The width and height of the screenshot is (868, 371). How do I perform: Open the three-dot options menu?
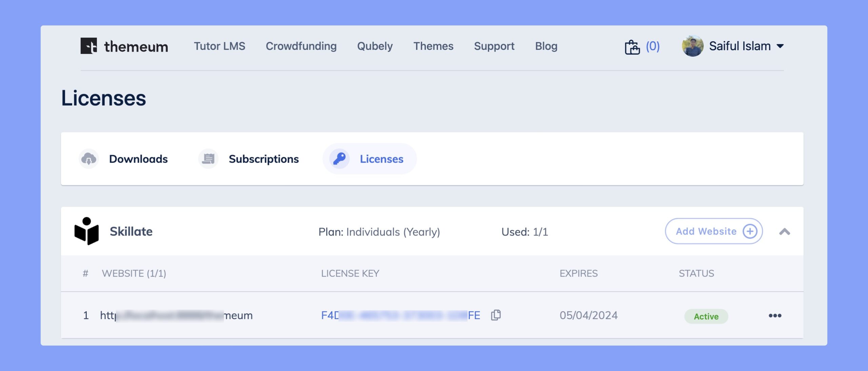tap(775, 316)
